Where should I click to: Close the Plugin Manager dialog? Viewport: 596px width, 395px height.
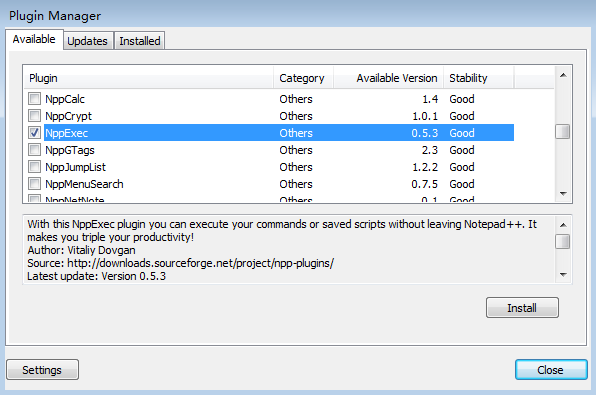(551, 370)
